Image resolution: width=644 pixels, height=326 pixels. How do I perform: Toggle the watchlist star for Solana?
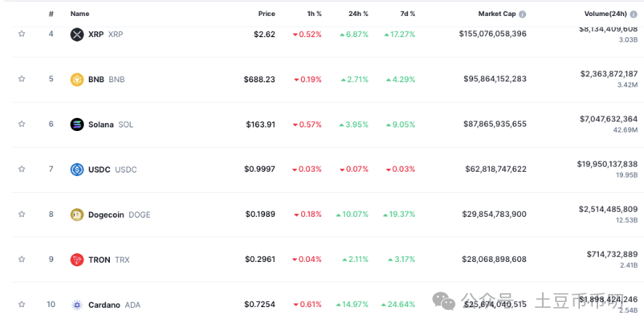pyautogui.click(x=22, y=124)
